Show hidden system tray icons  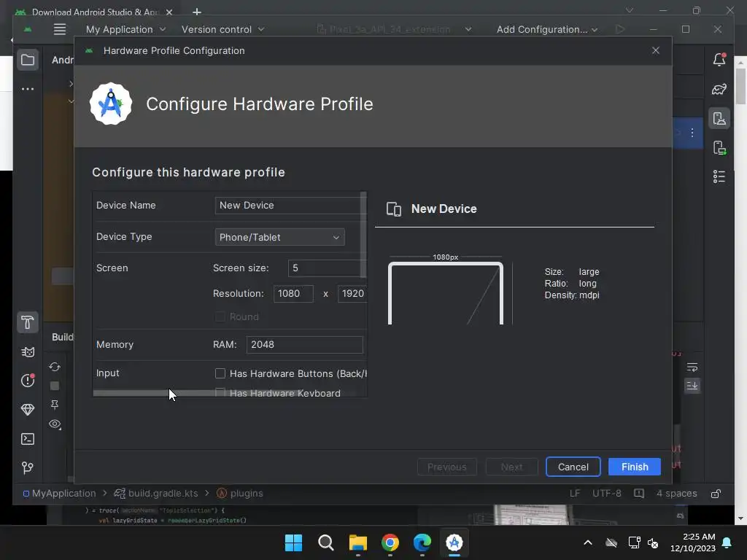[588, 542]
